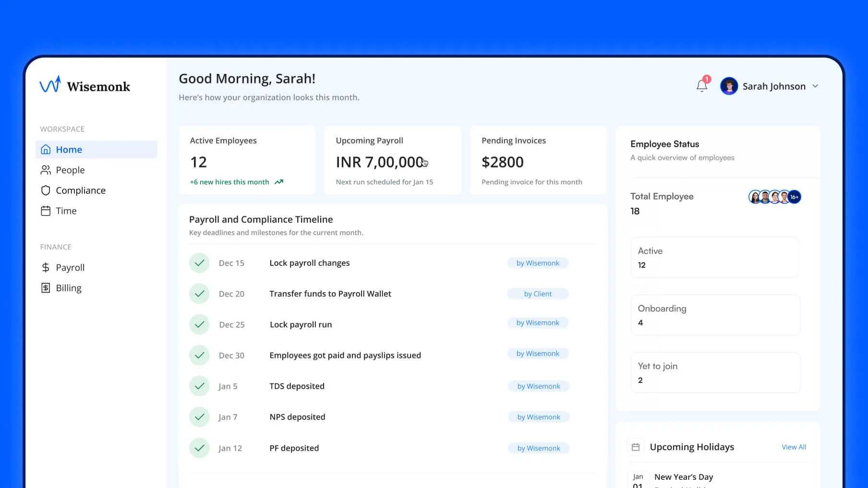
Task: Click the Onboarding employee status card
Action: point(715,315)
